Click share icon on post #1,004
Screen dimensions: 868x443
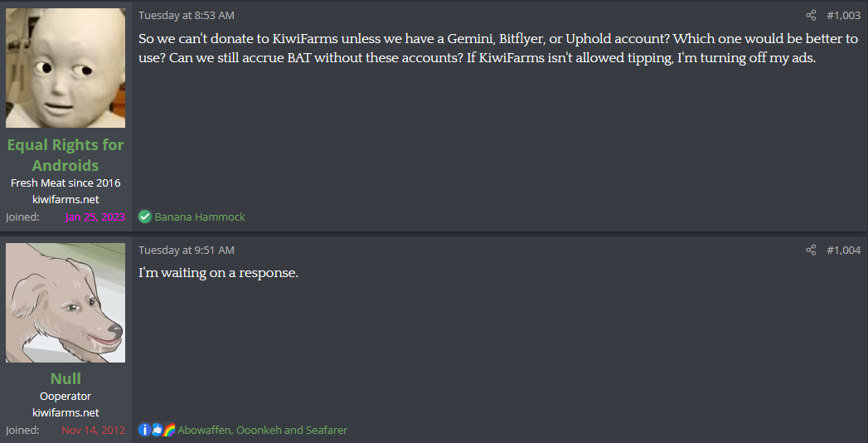(811, 251)
